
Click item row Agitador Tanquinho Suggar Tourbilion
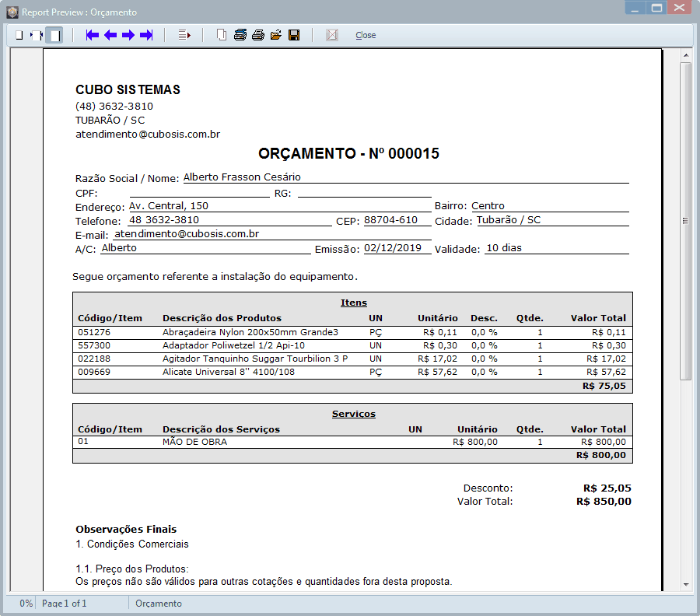click(352, 359)
